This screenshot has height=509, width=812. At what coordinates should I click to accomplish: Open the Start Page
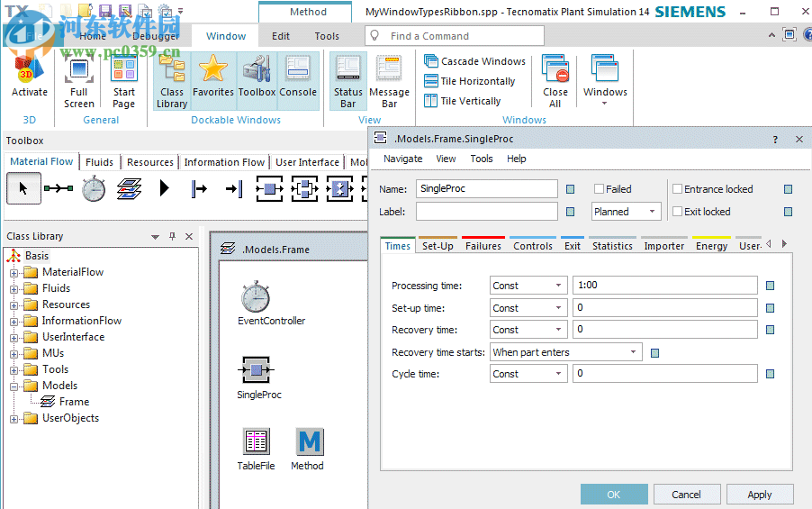point(123,81)
